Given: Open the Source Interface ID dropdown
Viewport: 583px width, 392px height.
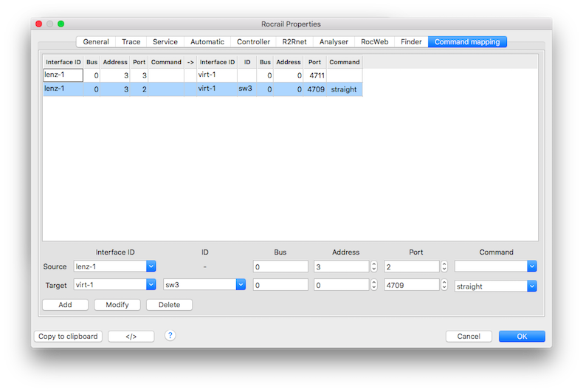Looking at the screenshot, I should coord(151,267).
